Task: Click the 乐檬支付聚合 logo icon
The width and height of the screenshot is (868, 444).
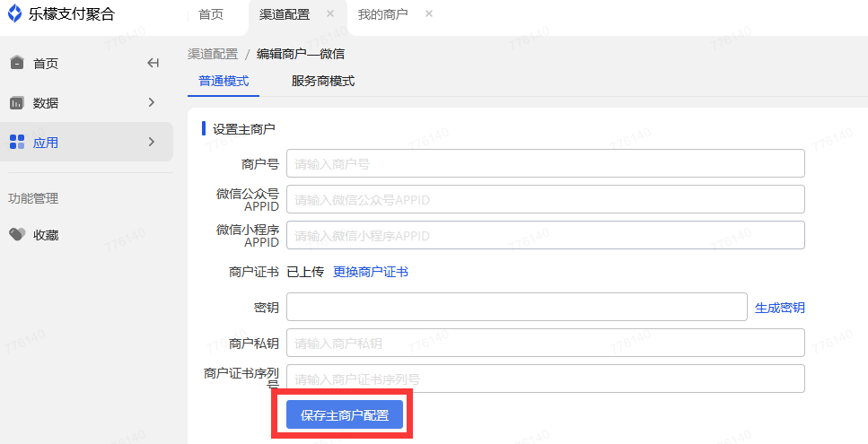Action: [x=15, y=13]
